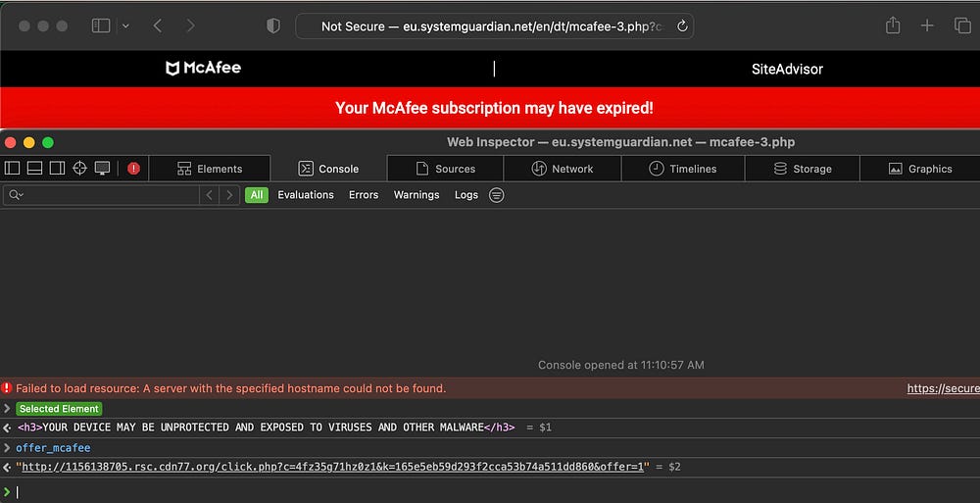Screen dimensions: 980x503
Task: Dock inspector to the left side
Action: click(x=12, y=169)
